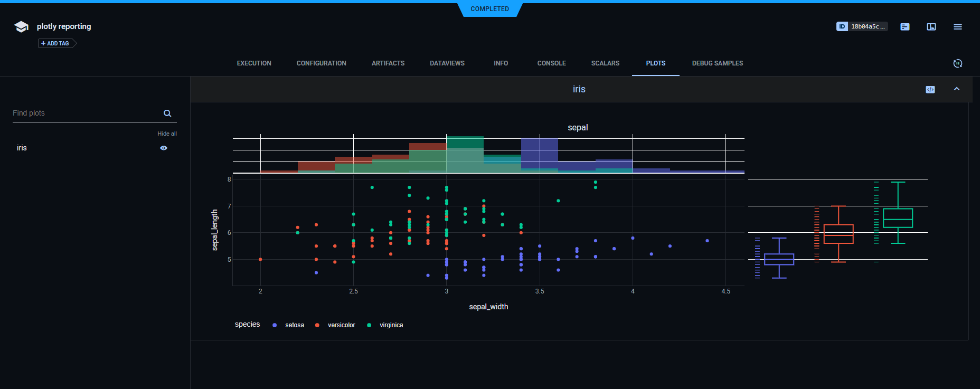Select iris in the plots list

(22, 148)
